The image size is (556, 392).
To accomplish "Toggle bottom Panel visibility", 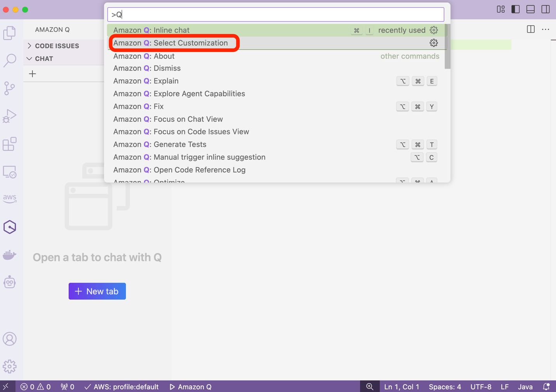I will 530,9.
